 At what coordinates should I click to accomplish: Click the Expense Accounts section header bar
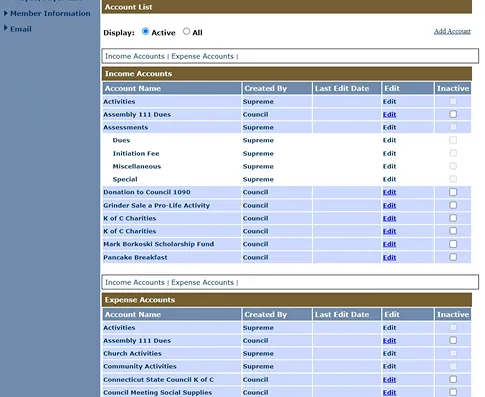pyautogui.click(x=287, y=300)
